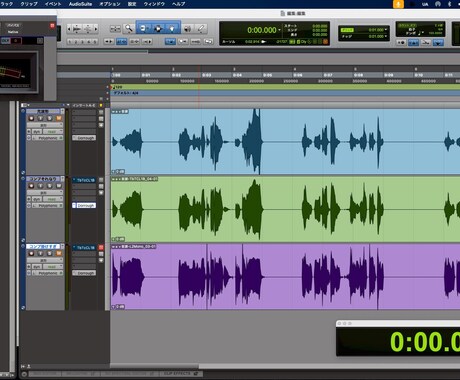Open the highlighted Dorrough insert on second track
The width and height of the screenshot is (460, 380).
pyautogui.click(x=84, y=205)
